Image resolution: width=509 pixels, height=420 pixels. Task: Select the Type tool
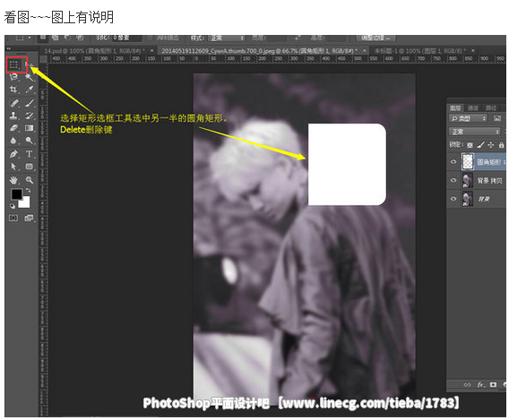pos(30,154)
